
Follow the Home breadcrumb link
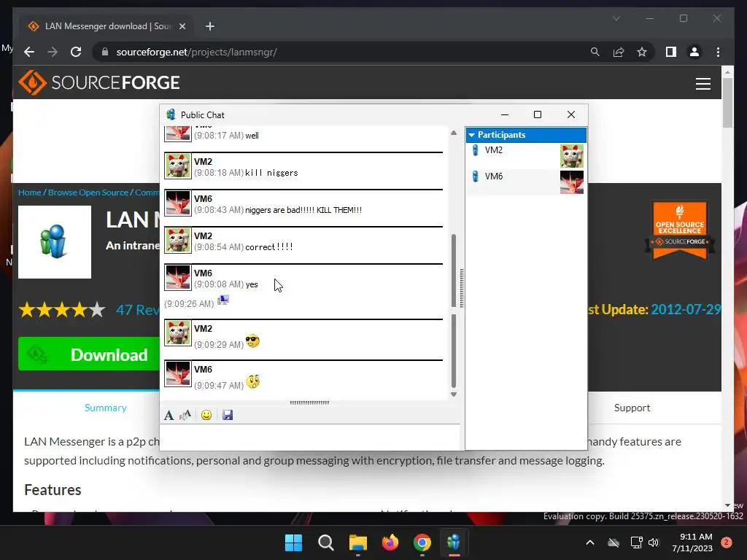click(x=29, y=192)
